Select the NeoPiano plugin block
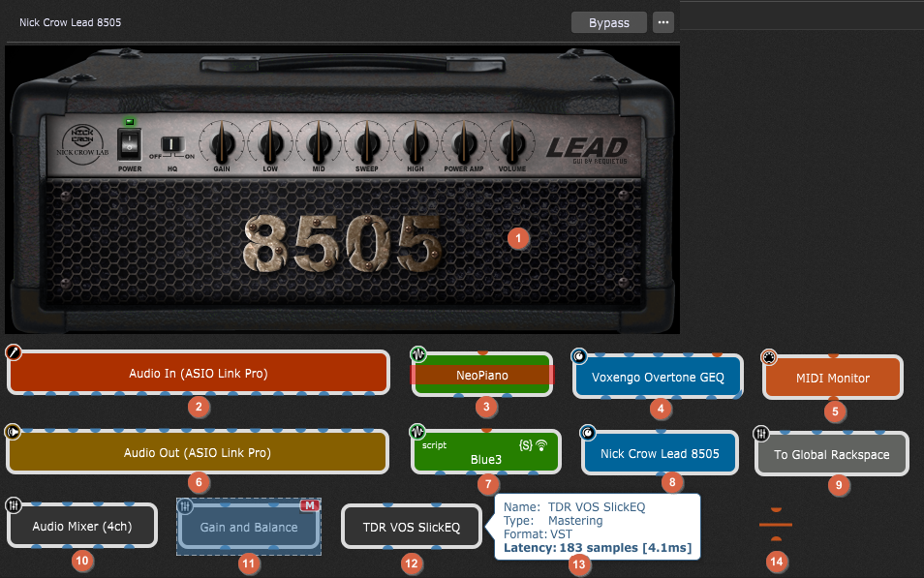Screen dimensions: 924x578 [x=482, y=375]
